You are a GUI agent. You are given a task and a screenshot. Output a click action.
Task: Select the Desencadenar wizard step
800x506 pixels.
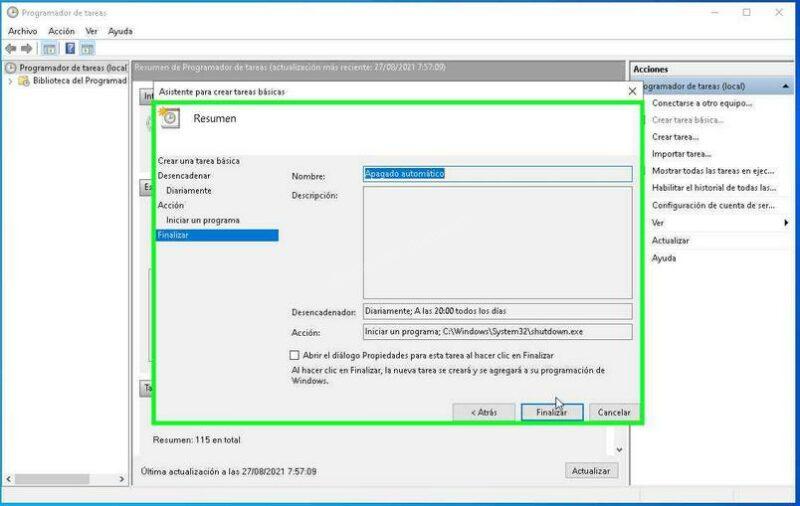(184, 175)
